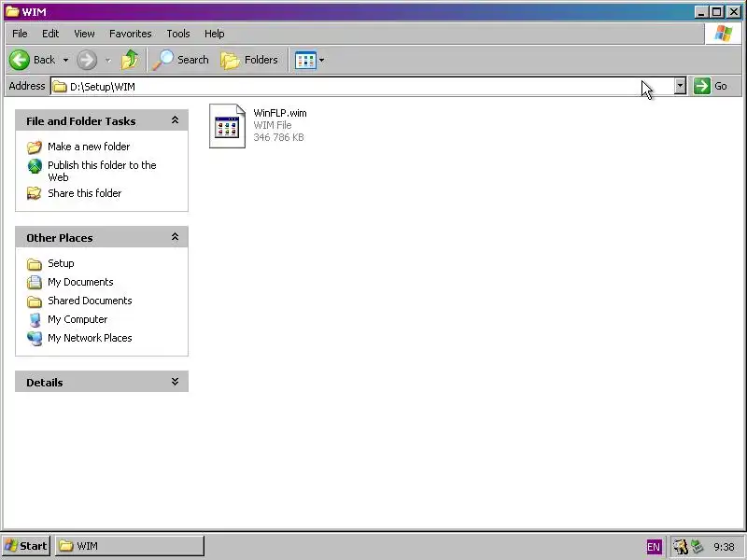
Task: Click the Setup folder icon
Action: click(x=35, y=263)
